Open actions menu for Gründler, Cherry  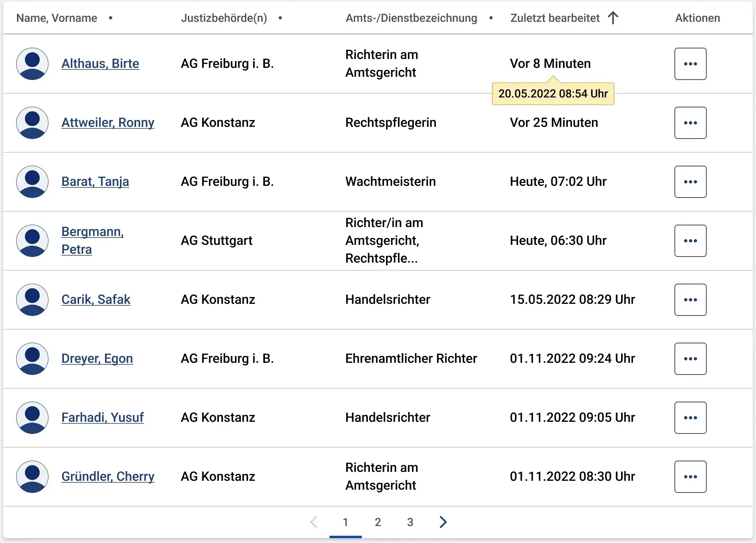pyautogui.click(x=690, y=477)
